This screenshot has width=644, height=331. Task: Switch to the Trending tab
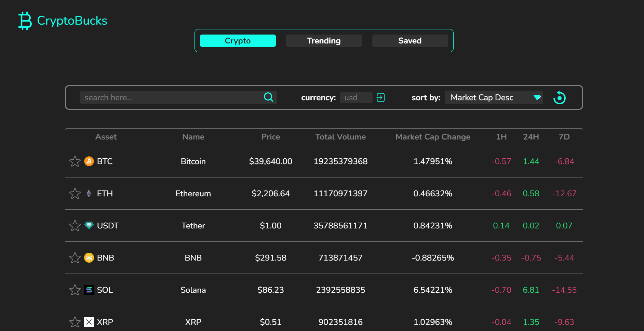pos(324,41)
